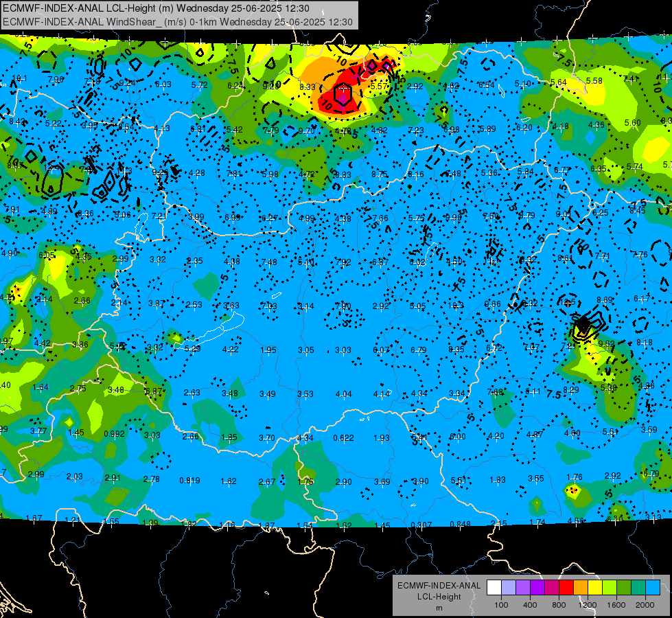Click the orange legend swatch
Image resolution: width=672 pixels, height=618 pixels.
(581, 588)
